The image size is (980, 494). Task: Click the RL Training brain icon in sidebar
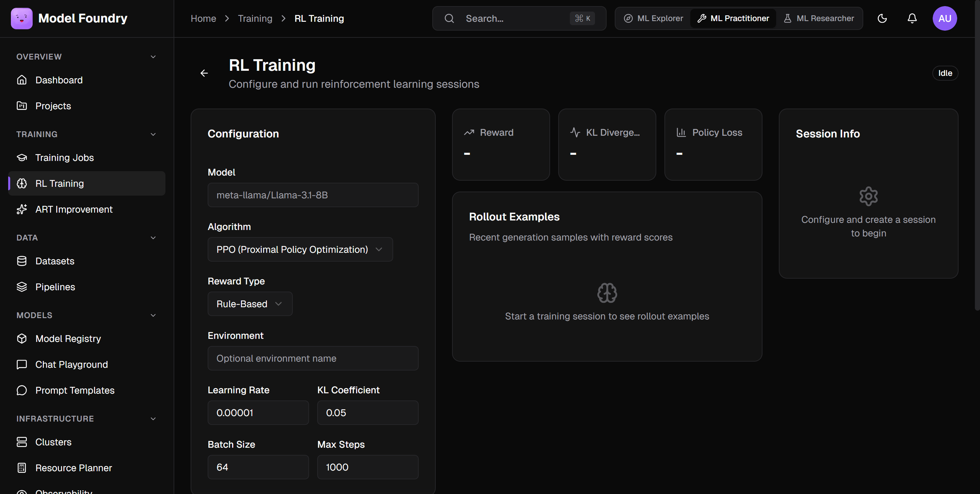[22, 183]
